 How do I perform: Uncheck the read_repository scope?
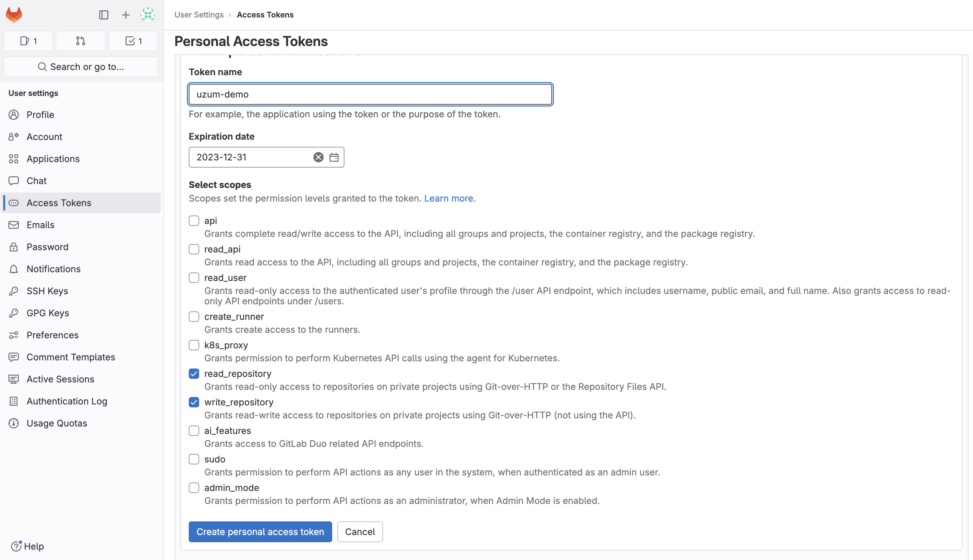tap(194, 373)
